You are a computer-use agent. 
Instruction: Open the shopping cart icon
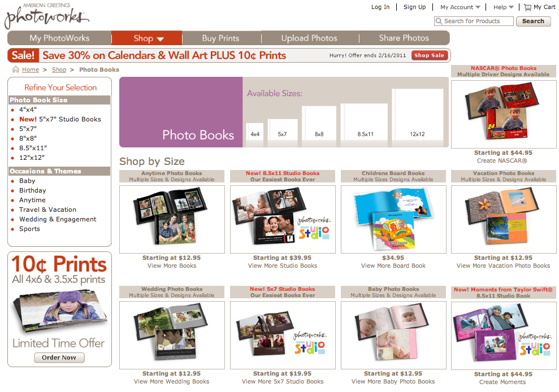(527, 7)
